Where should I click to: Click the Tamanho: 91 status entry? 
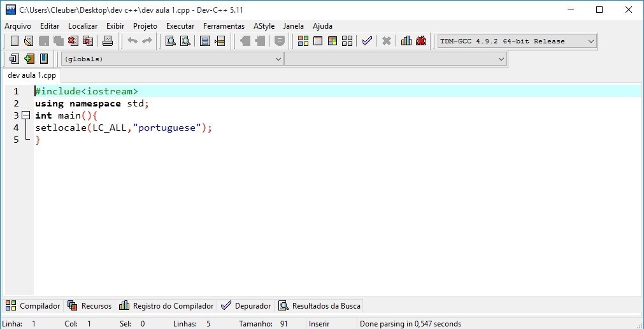pyautogui.click(x=263, y=324)
